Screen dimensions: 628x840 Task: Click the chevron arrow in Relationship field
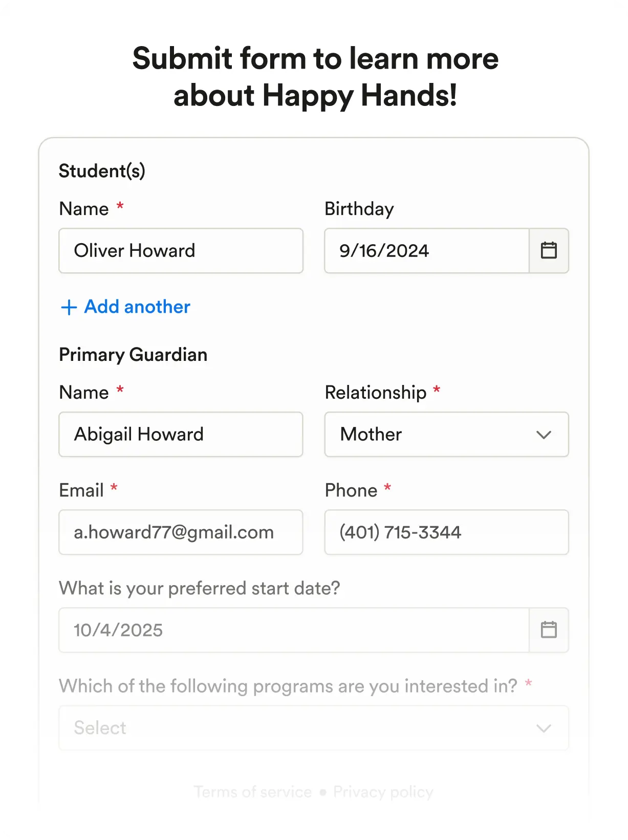point(544,435)
